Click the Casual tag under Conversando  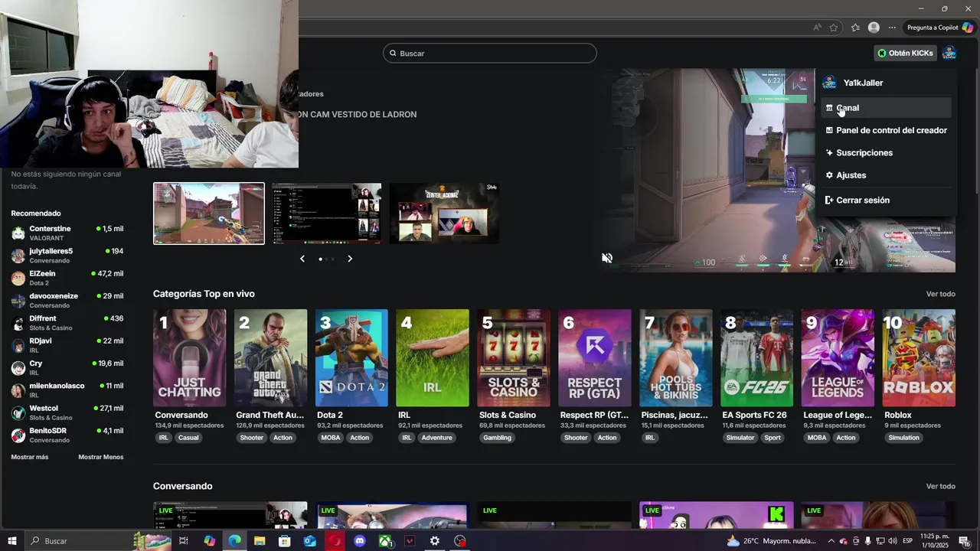[x=188, y=438]
